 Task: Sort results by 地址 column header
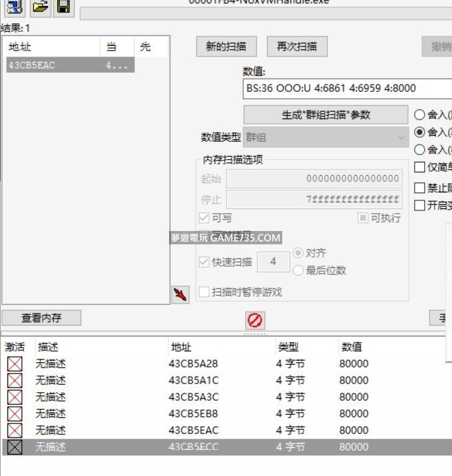[52, 47]
